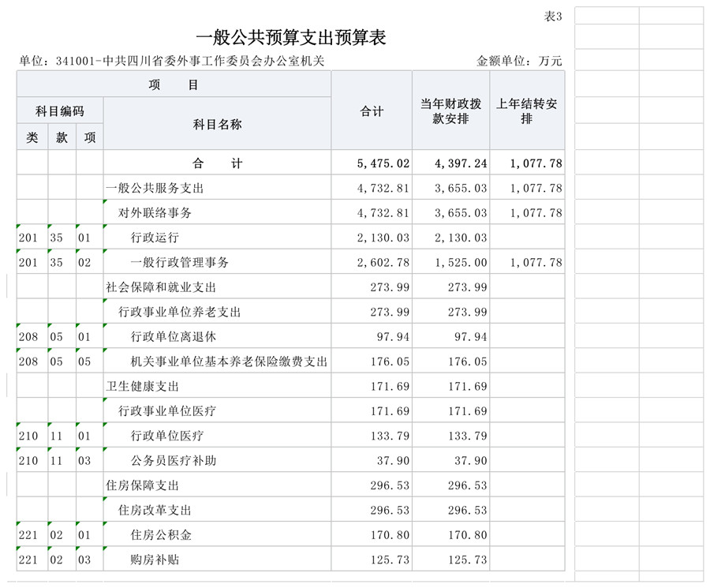Screen dimensions: 710x588
Task: Click the 合计 value 97.94
Action: tap(393, 337)
